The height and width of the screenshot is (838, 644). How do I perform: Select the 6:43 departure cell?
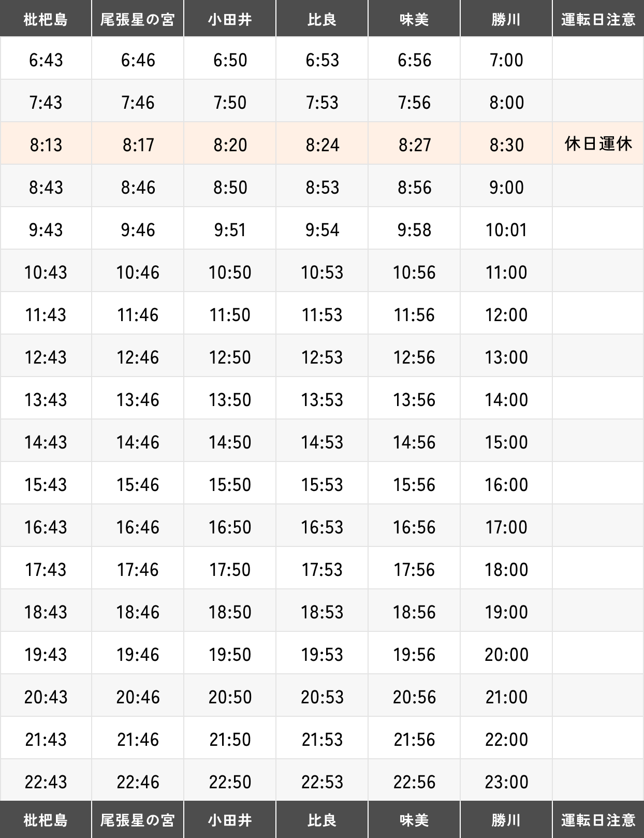coord(46,60)
